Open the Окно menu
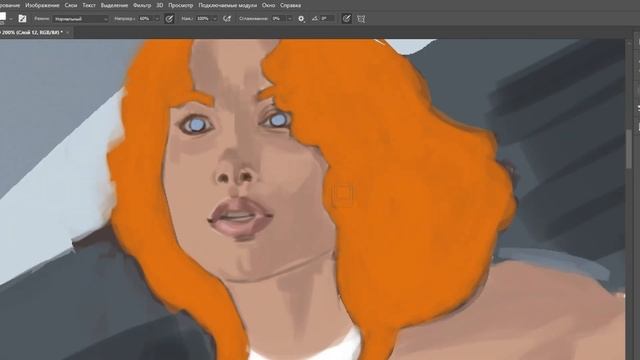 coord(268,5)
